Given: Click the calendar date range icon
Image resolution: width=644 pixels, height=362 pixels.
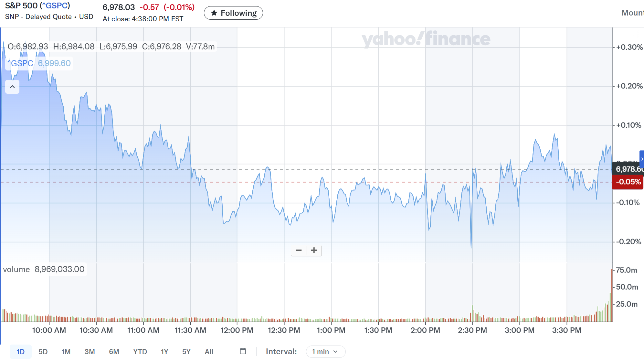Looking at the screenshot, I should 243,351.
